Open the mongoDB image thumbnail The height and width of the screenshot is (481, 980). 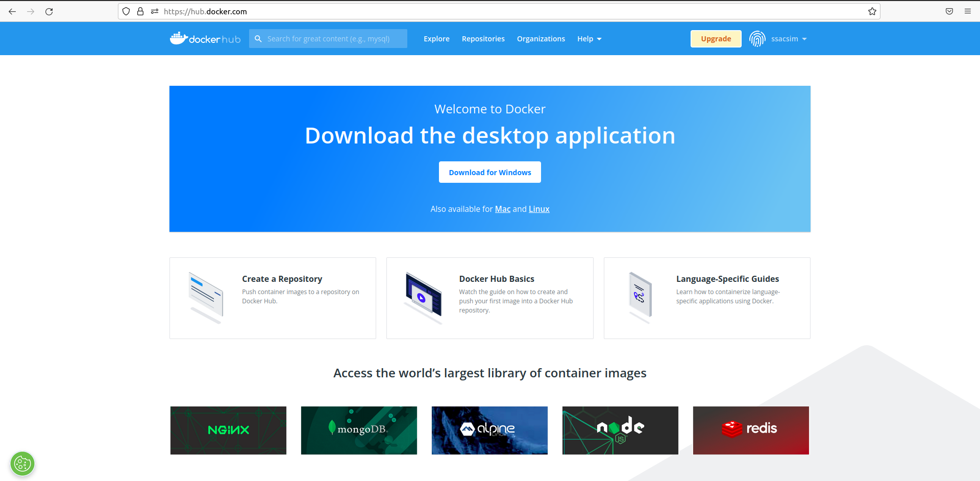[359, 430]
